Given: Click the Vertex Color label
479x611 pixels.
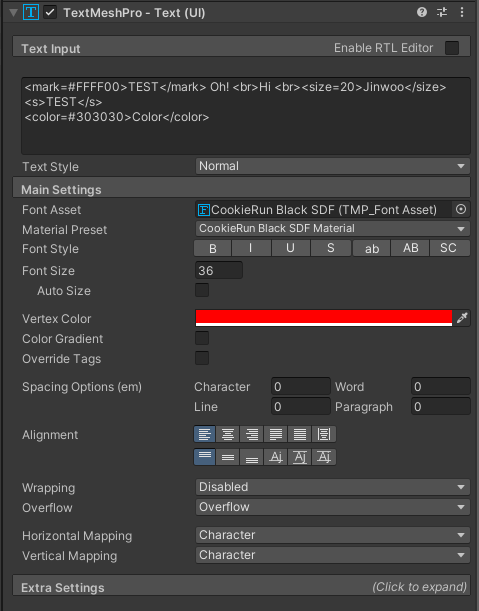Looking at the screenshot, I should point(57,319).
